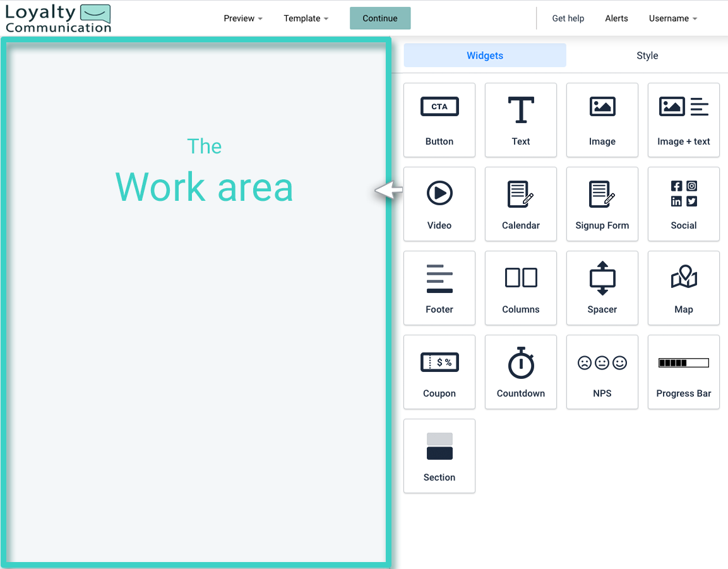Open Get help

click(x=568, y=18)
